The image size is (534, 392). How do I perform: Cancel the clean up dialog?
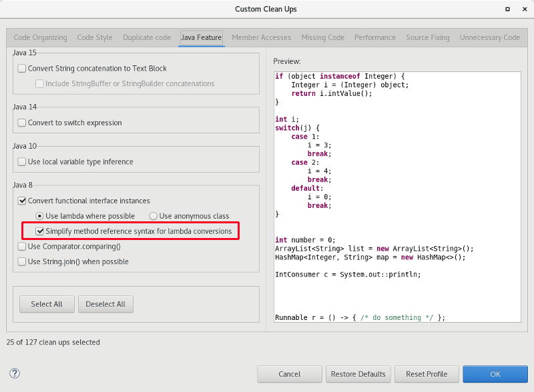(x=290, y=374)
